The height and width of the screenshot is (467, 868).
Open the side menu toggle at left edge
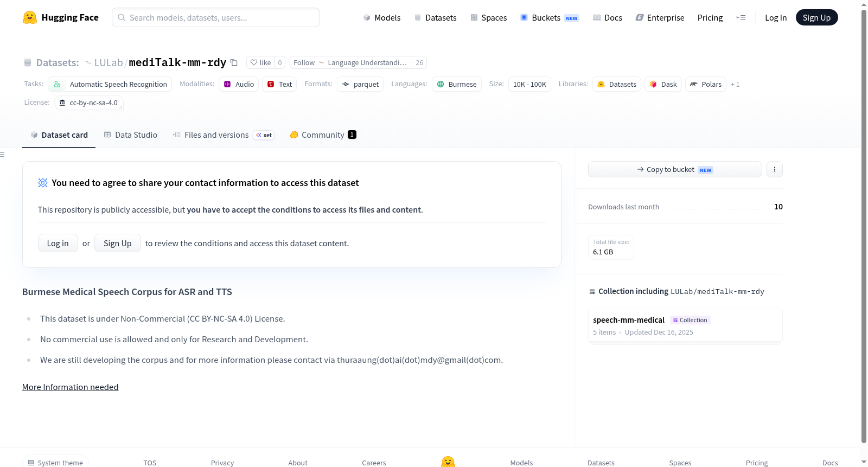click(x=2, y=155)
